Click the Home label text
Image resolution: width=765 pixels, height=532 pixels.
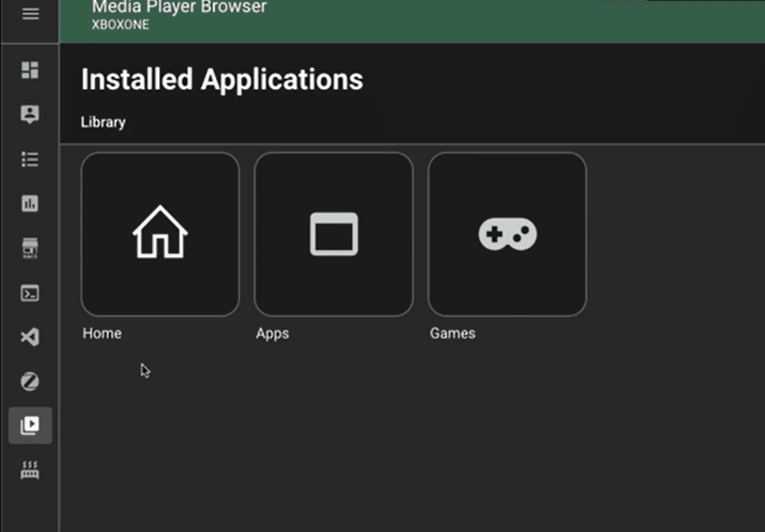point(102,333)
